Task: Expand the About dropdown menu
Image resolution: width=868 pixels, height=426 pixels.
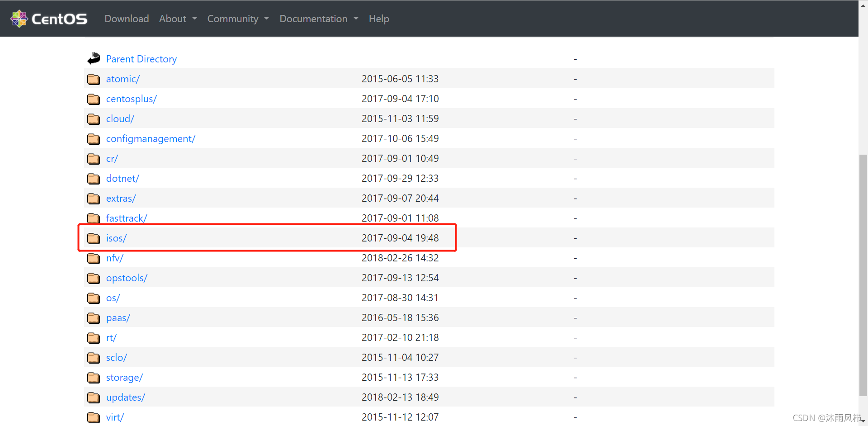Action: (178, 19)
